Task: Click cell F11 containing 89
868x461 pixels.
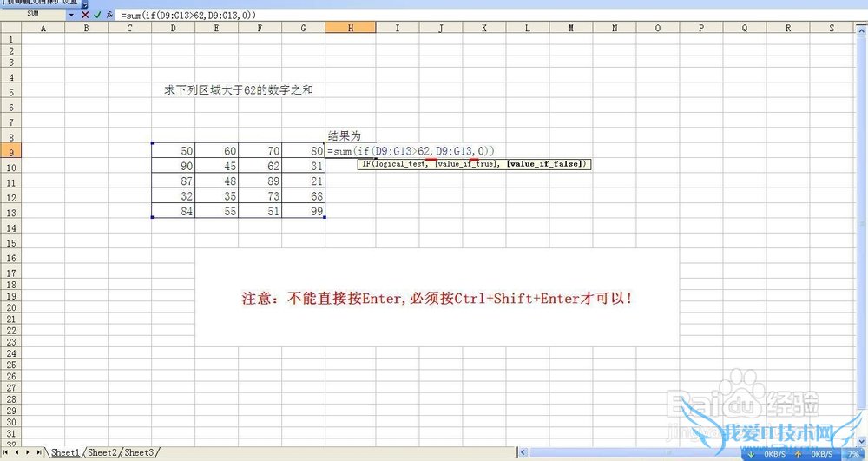Action: click(260, 181)
